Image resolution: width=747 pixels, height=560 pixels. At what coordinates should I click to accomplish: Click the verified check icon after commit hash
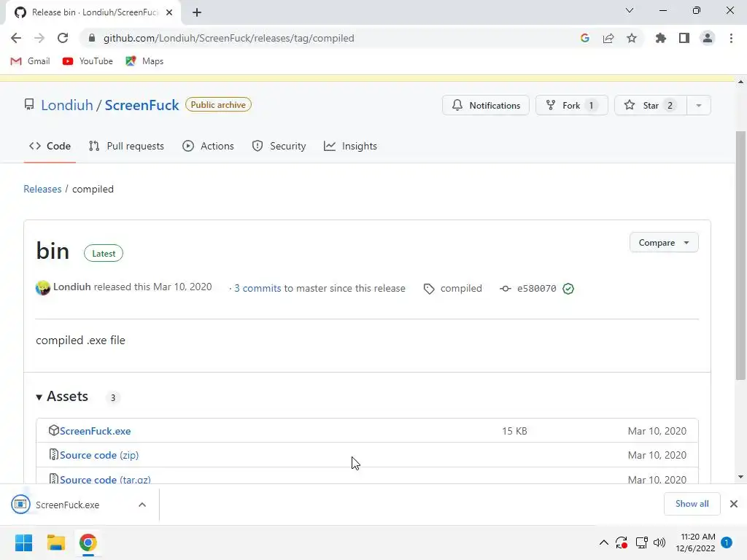pyautogui.click(x=568, y=289)
